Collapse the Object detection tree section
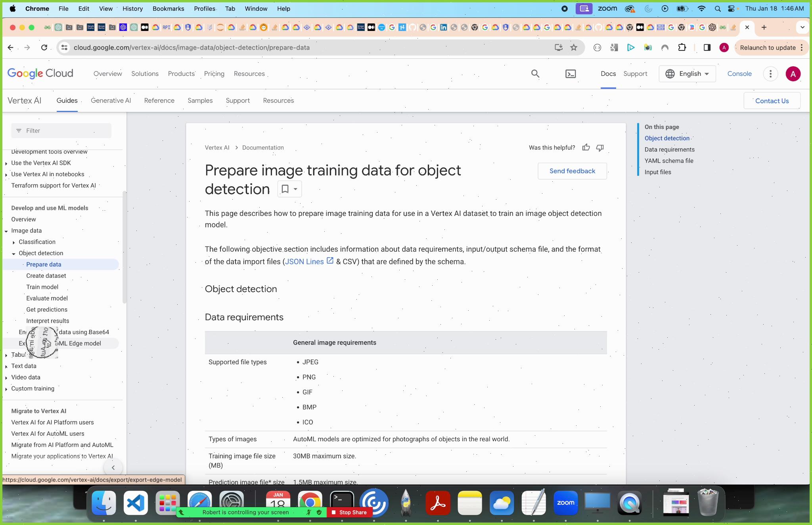Screen dimensions: 812x525 pos(14,254)
